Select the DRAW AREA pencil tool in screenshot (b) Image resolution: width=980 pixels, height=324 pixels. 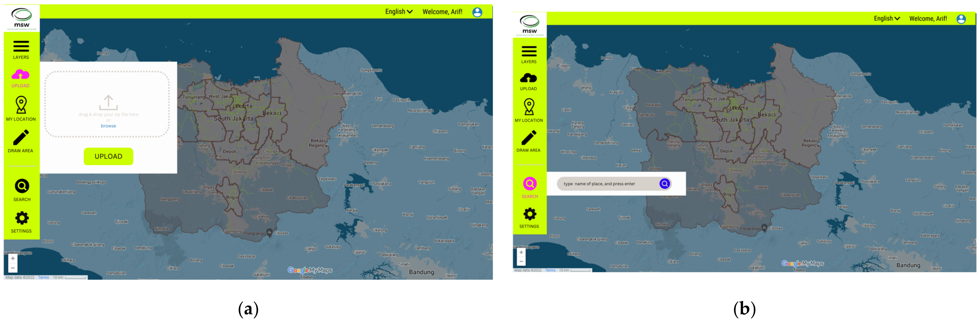529,138
